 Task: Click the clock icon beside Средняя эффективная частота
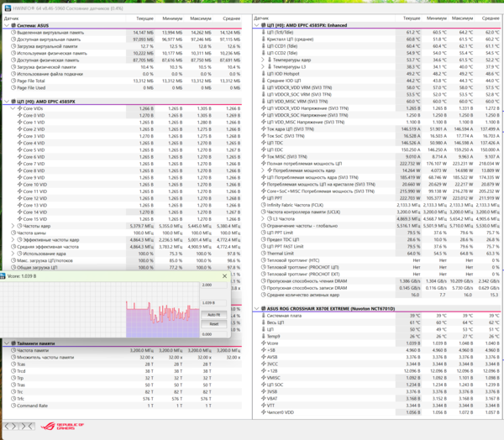(x=13, y=247)
